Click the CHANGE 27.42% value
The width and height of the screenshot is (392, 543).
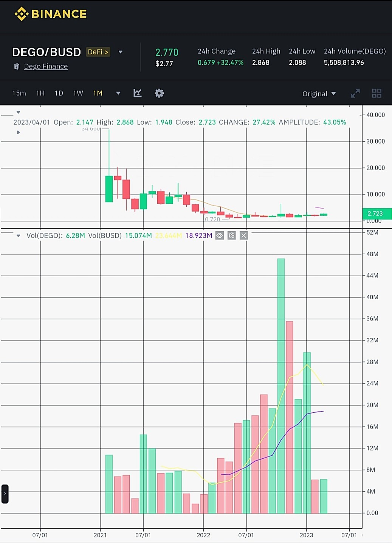coord(264,122)
